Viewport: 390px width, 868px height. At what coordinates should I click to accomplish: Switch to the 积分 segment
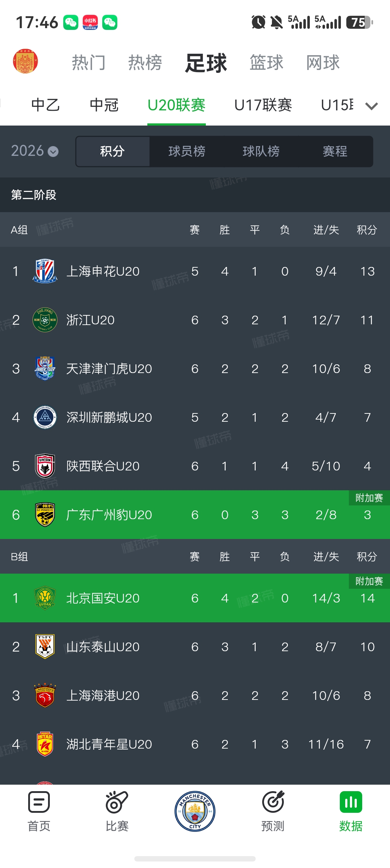coord(113,151)
